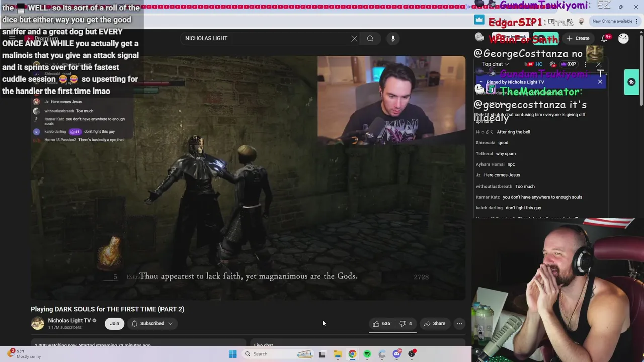The height and width of the screenshot is (362, 644).
Task: Click chat message from Shirosaki 'good'
Action: (492, 143)
